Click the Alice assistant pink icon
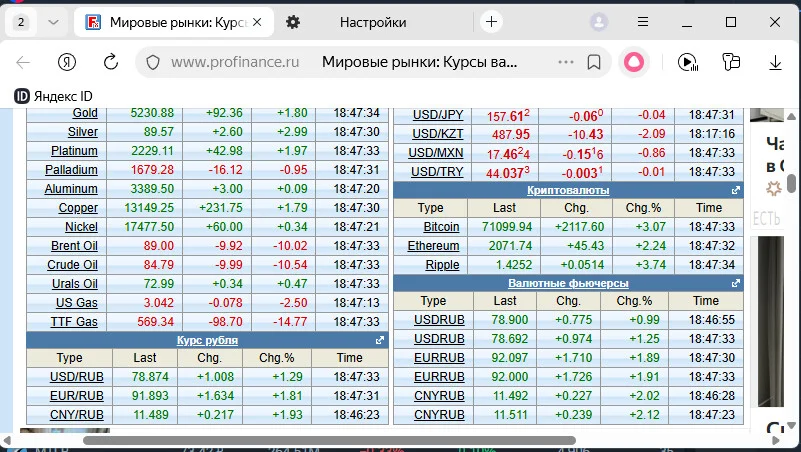Image resolution: width=801 pixels, height=452 pixels. coord(634,62)
